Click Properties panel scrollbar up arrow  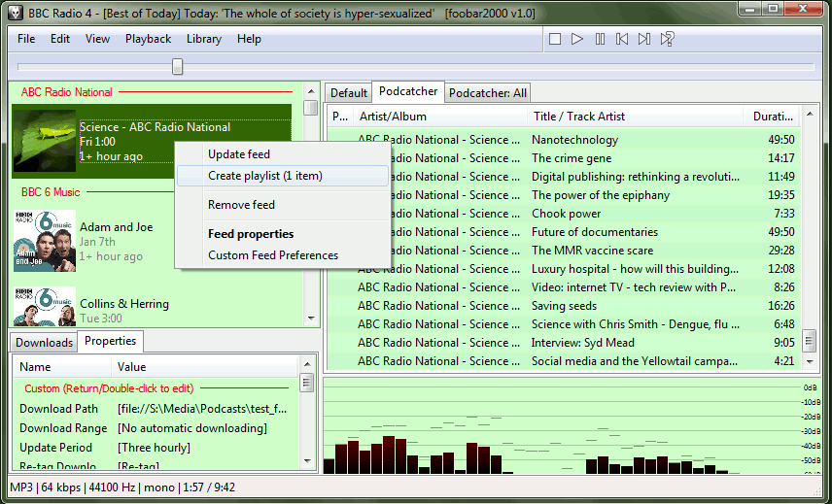coord(307,364)
